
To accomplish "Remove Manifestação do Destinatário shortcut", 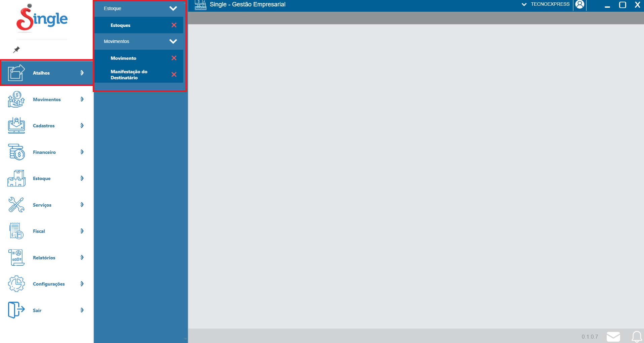I will [174, 75].
